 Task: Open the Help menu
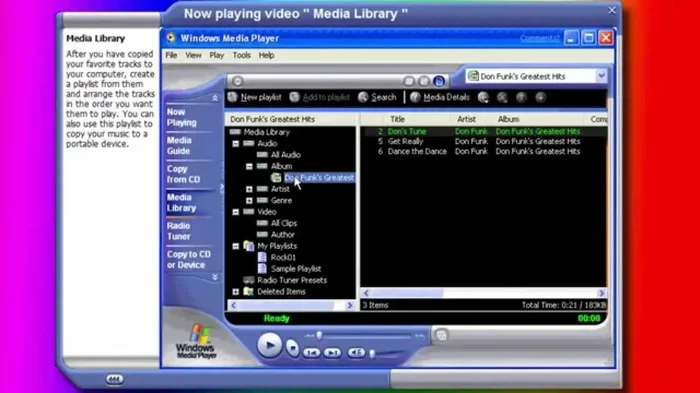click(267, 55)
